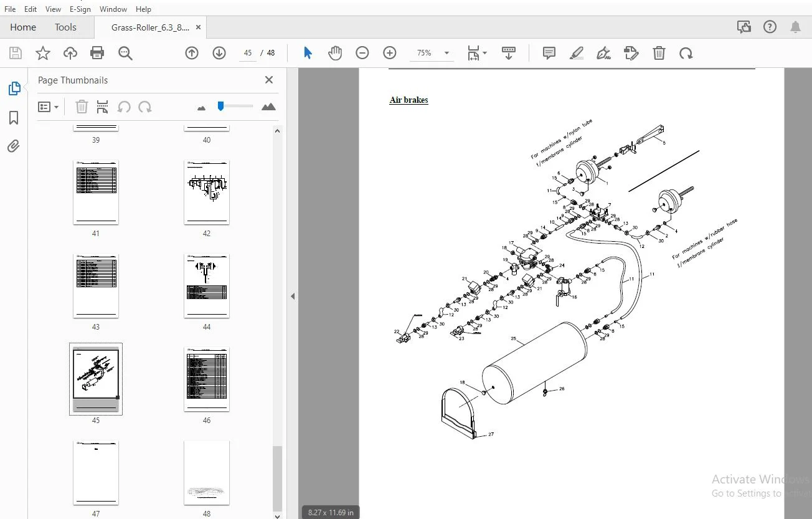
Task: Activate the Hand pan tool
Action: tap(335, 54)
